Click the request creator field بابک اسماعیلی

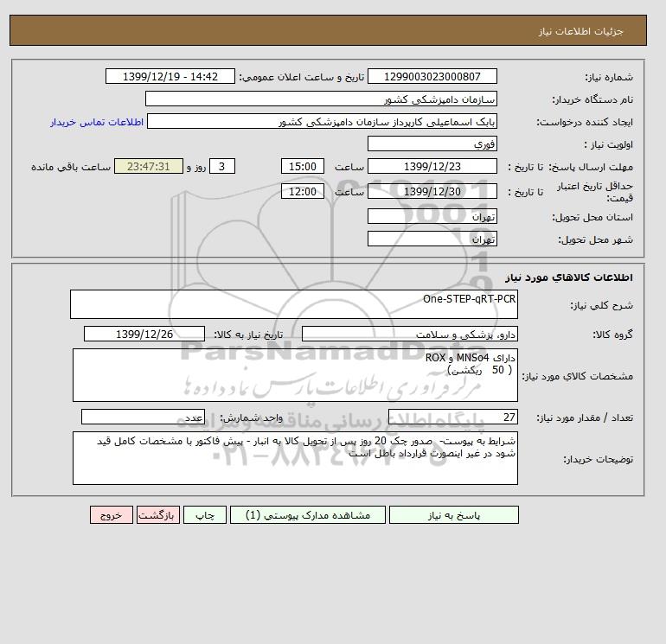pyautogui.click(x=322, y=121)
